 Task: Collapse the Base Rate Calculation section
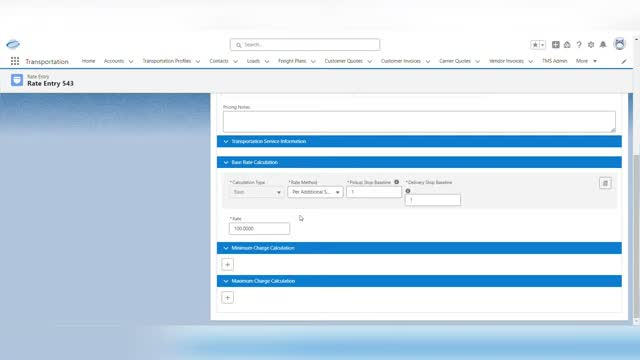226,162
